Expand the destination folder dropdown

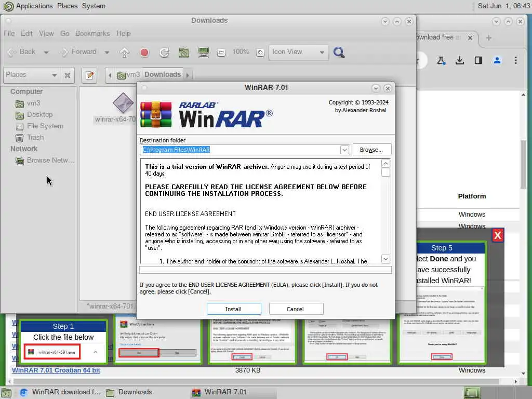click(x=344, y=150)
